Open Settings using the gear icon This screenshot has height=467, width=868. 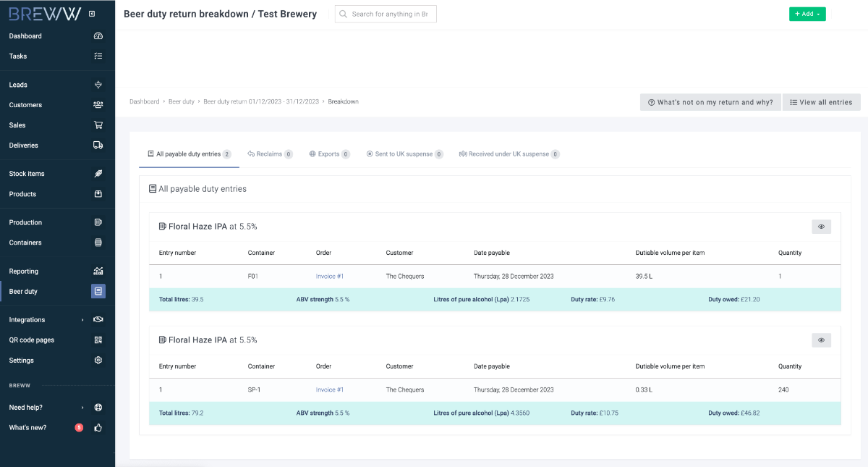point(98,361)
